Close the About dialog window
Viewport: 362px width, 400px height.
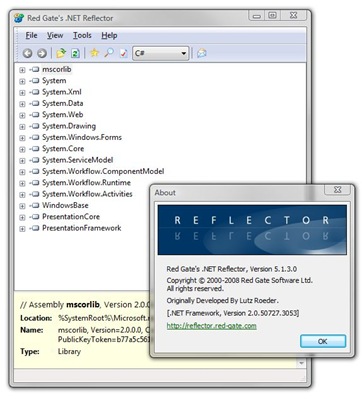pos(337,190)
